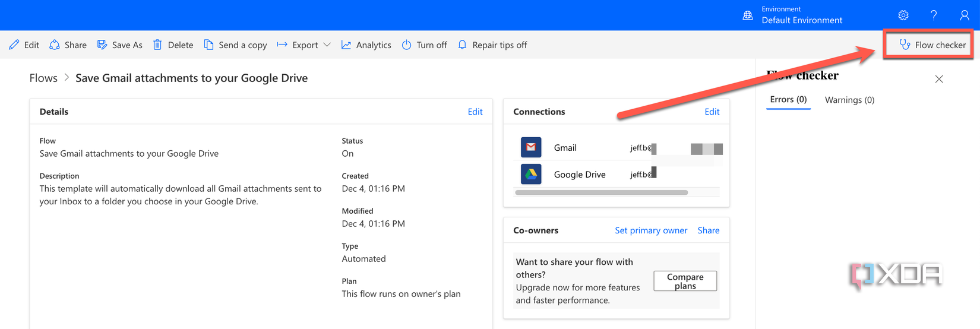Click the Status value On
The height and width of the screenshot is (329, 980).
[347, 154]
